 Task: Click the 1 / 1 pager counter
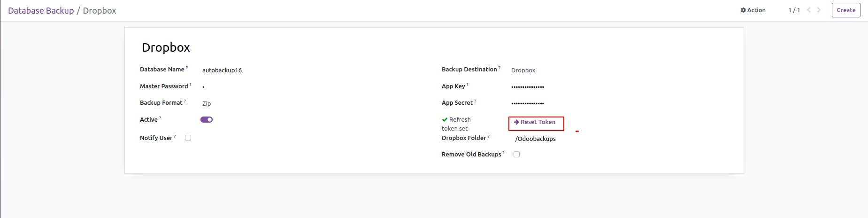pos(794,10)
